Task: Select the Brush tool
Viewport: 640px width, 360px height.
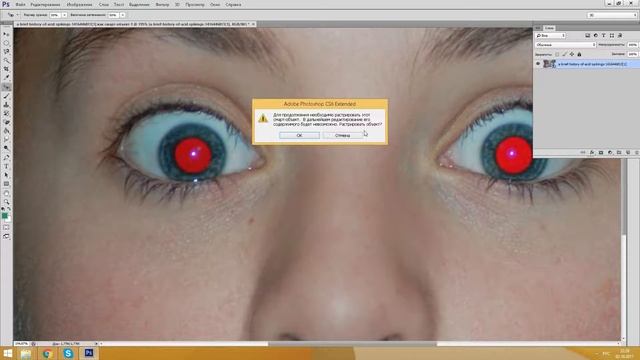Action: [6, 96]
